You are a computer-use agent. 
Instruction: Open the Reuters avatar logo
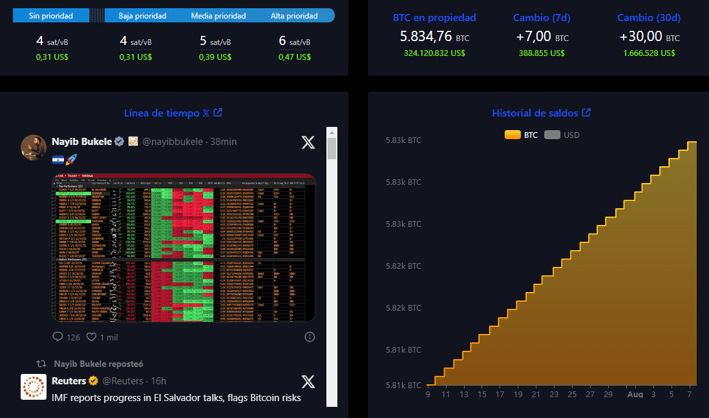point(33,387)
